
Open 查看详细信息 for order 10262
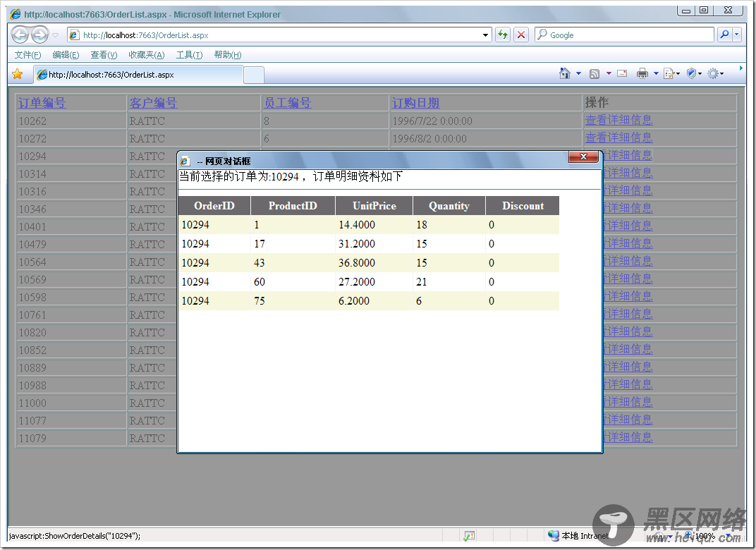click(619, 120)
